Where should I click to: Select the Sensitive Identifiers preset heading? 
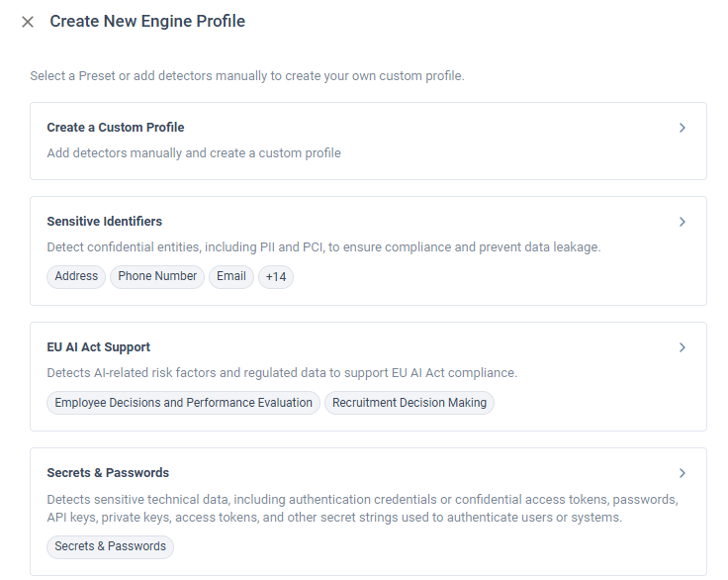pyautogui.click(x=105, y=222)
